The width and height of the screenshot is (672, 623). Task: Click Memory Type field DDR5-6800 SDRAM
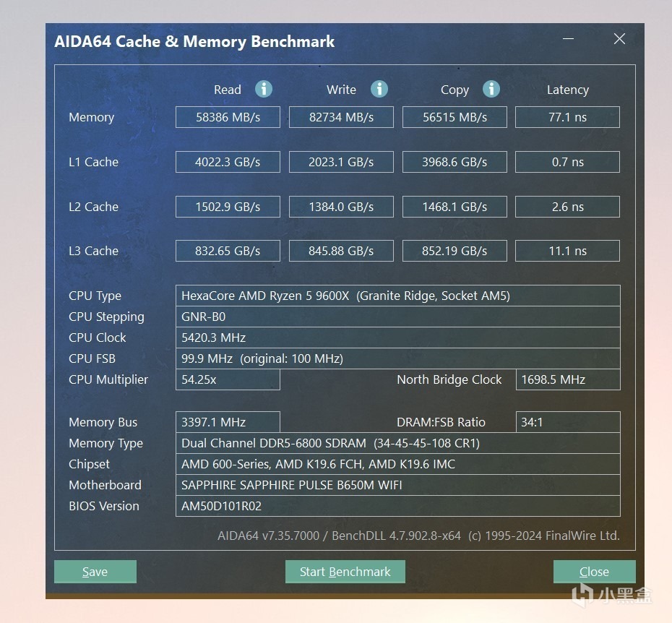pyautogui.click(x=397, y=443)
